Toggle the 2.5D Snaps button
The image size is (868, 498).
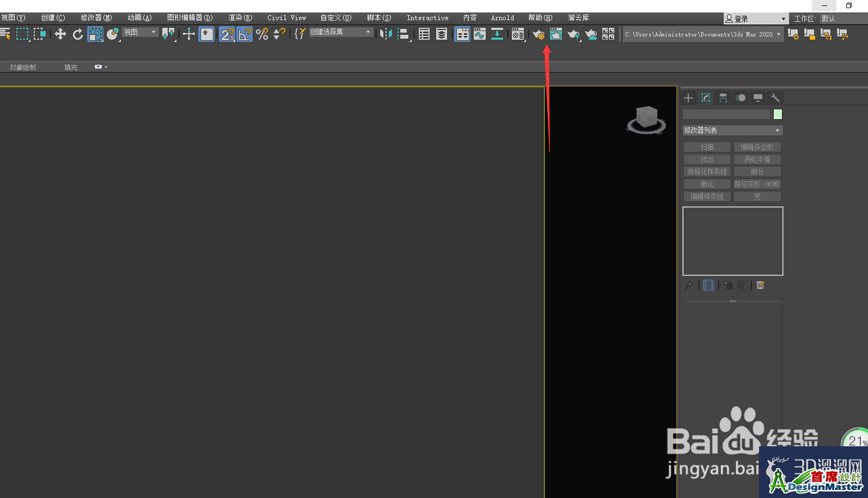(227, 34)
